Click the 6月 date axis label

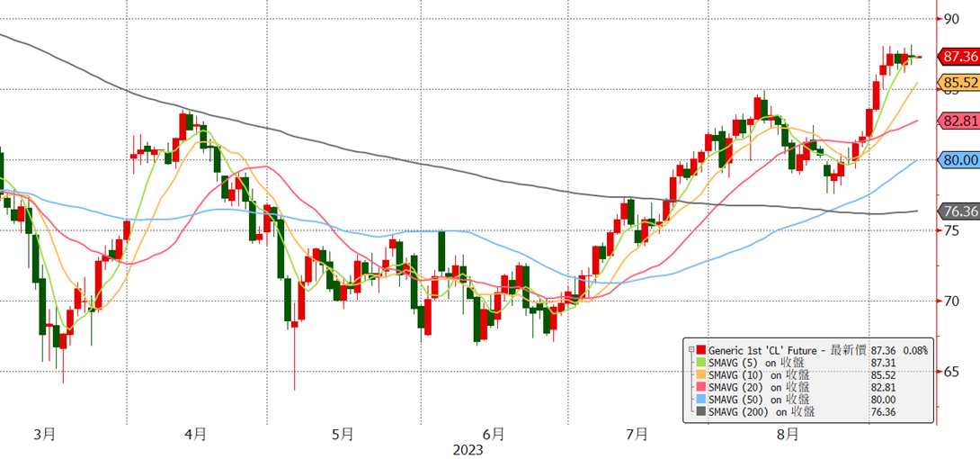493,434
